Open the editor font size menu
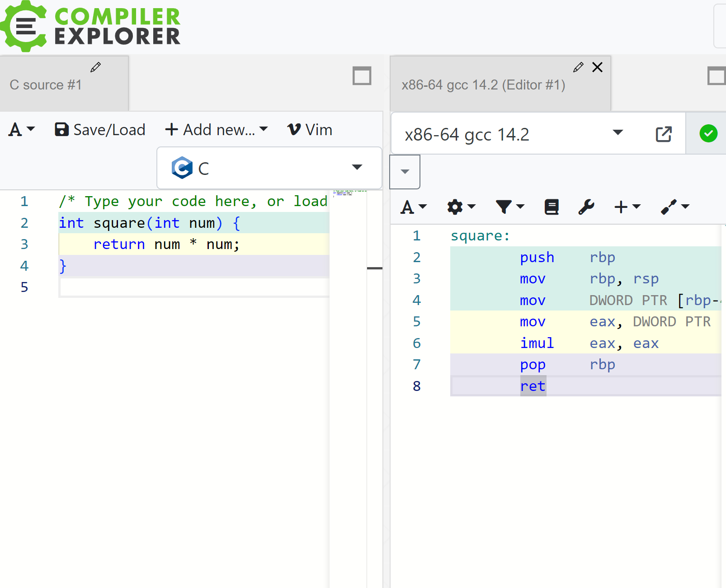The height and width of the screenshot is (588, 726). (21, 130)
